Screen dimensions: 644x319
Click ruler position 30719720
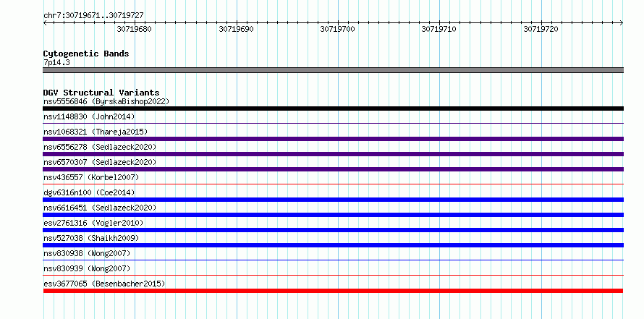pos(541,29)
